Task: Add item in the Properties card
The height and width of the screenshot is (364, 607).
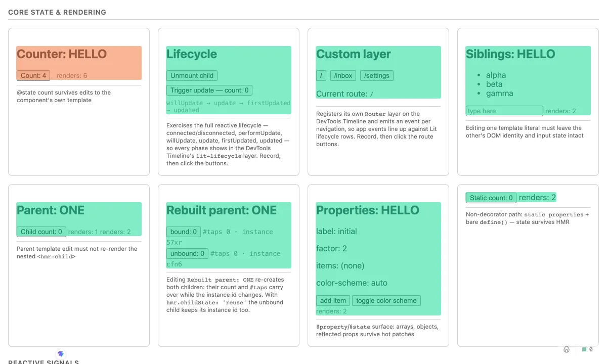Action: point(333,300)
